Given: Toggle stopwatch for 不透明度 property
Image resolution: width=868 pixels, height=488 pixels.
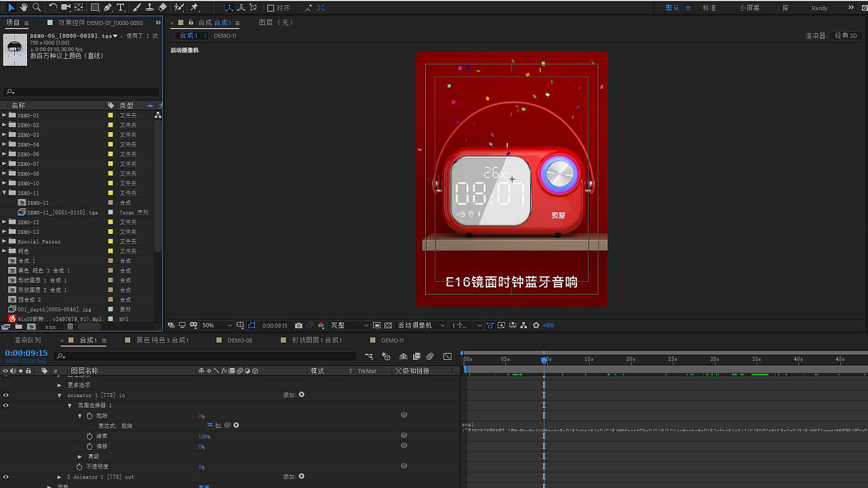Looking at the screenshot, I should (x=79, y=466).
